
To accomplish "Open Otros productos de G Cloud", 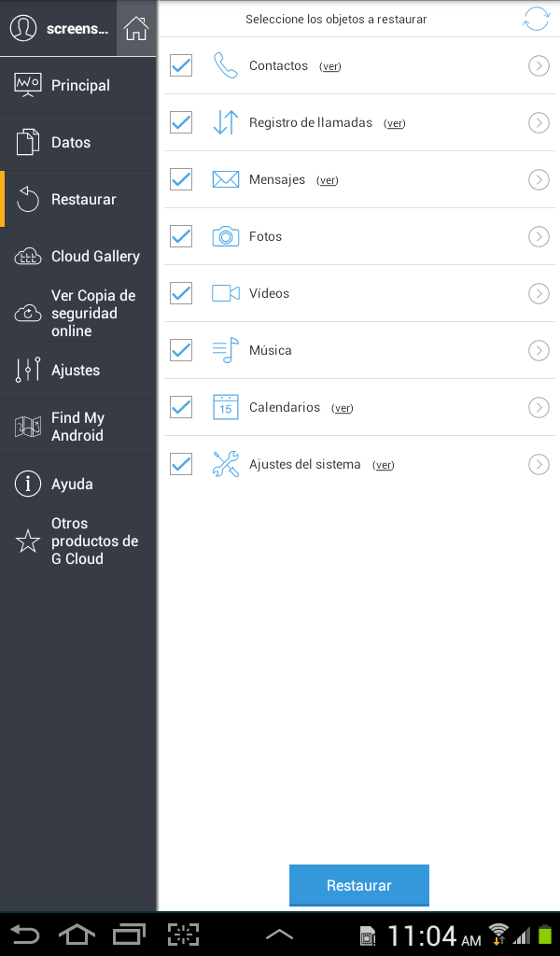I will [78, 541].
